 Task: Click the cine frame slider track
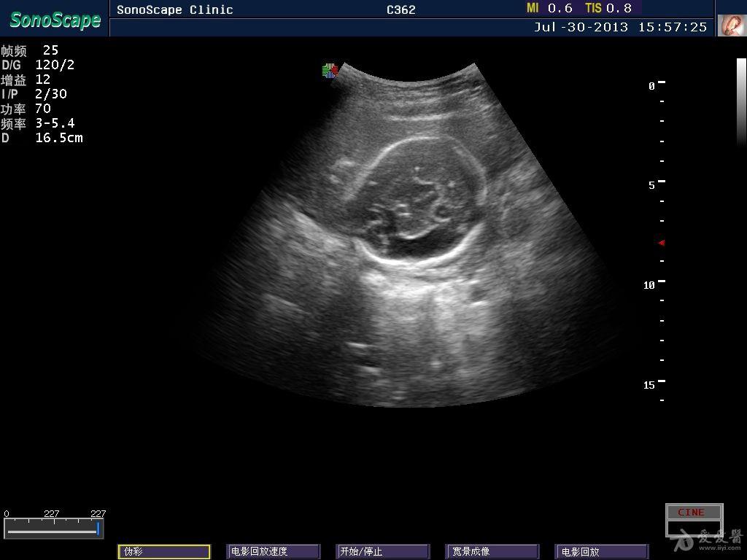(53, 532)
